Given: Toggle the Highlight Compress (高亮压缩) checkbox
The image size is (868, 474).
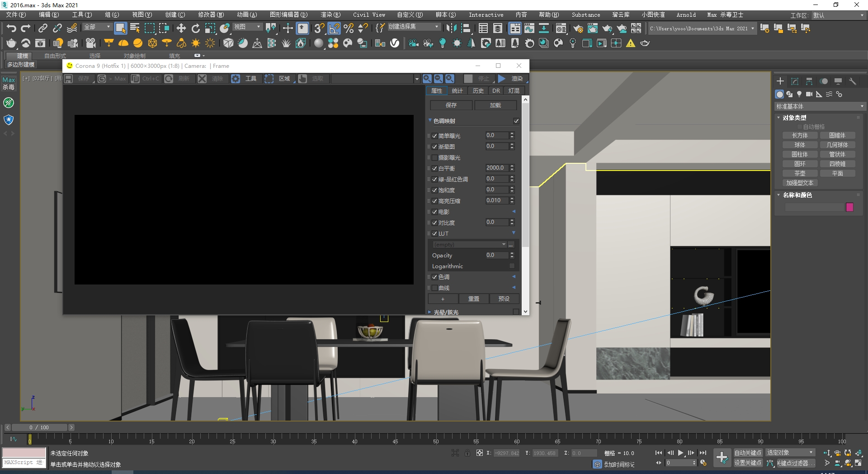Looking at the screenshot, I should pyautogui.click(x=434, y=201).
